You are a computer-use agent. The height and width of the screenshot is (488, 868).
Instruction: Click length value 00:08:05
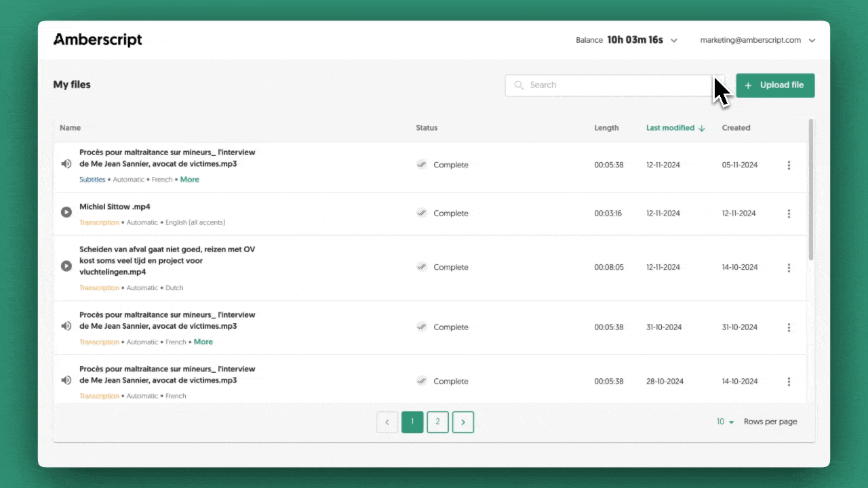[609, 267]
